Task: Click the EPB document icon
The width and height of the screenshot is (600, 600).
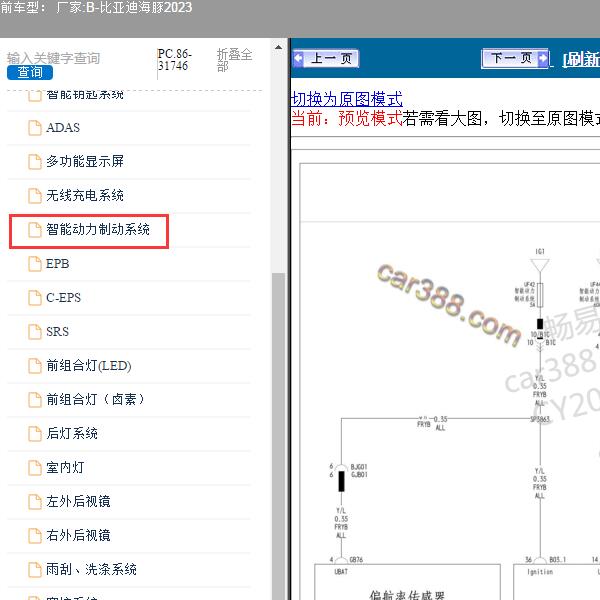Action: pos(35,264)
